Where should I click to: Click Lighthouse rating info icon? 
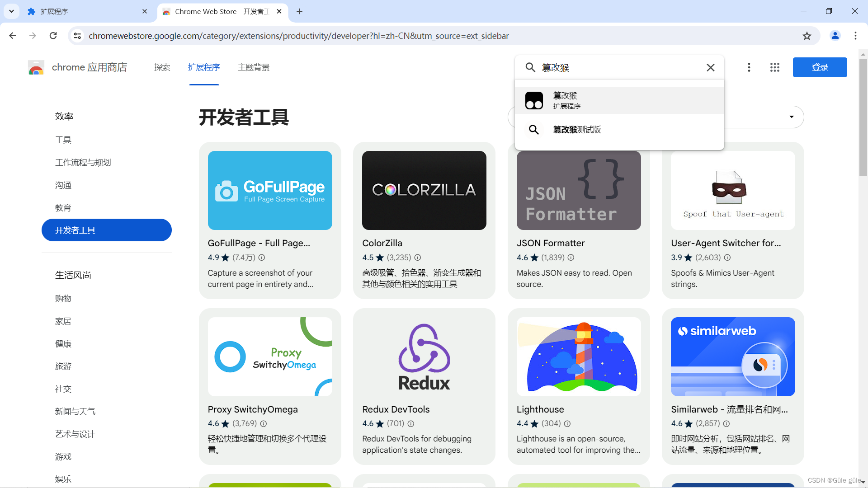pos(567,424)
